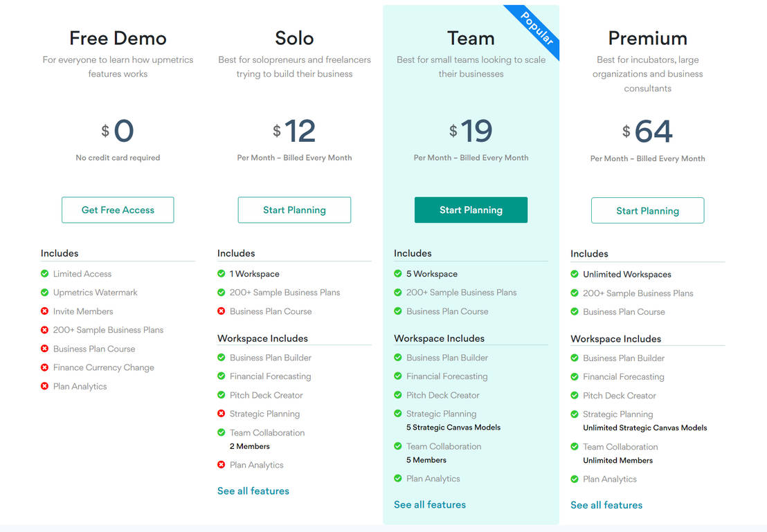Viewport: 767px width, 532px height.
Task: Click the Free Demo plan heading
Action: coord(118,38)
